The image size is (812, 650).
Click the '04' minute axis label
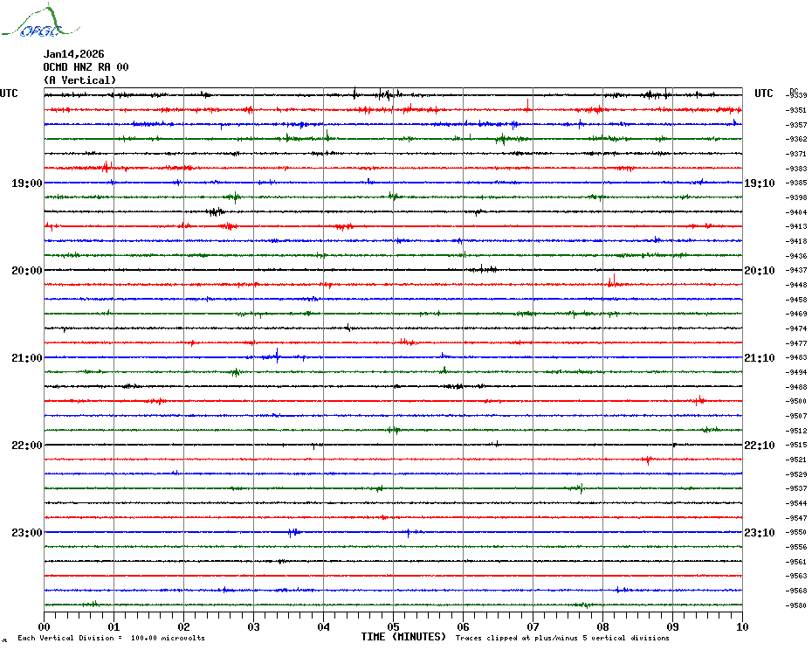point(323,626)
